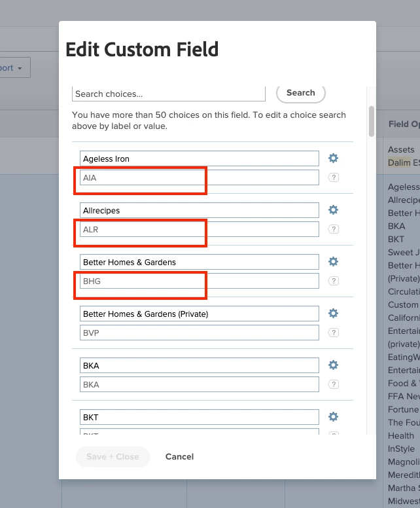Click the Search button
Viewport: 420px width, 508px height.
[x=301, y=93]
